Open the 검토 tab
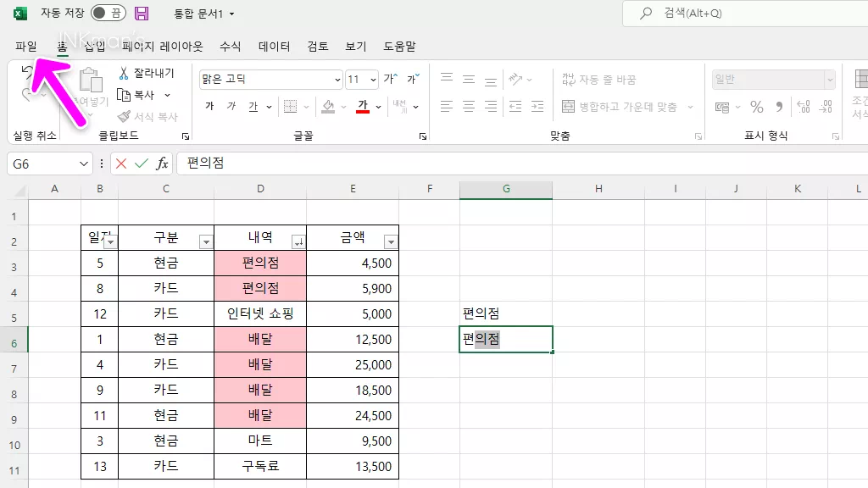This screenshot has width=868, height=488. tap(318, 47)
